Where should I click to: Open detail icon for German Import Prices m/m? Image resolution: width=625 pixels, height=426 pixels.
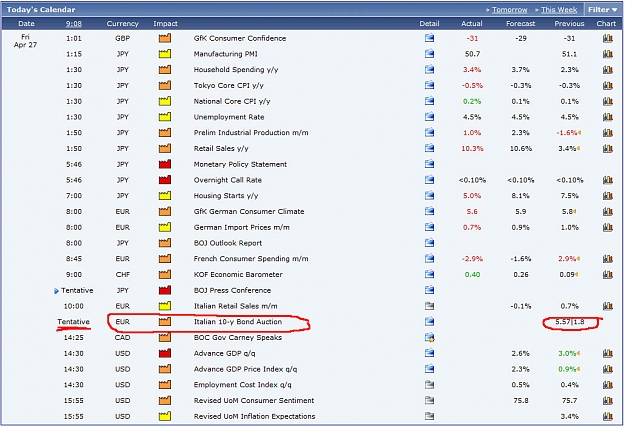click(x=429, y=227)
